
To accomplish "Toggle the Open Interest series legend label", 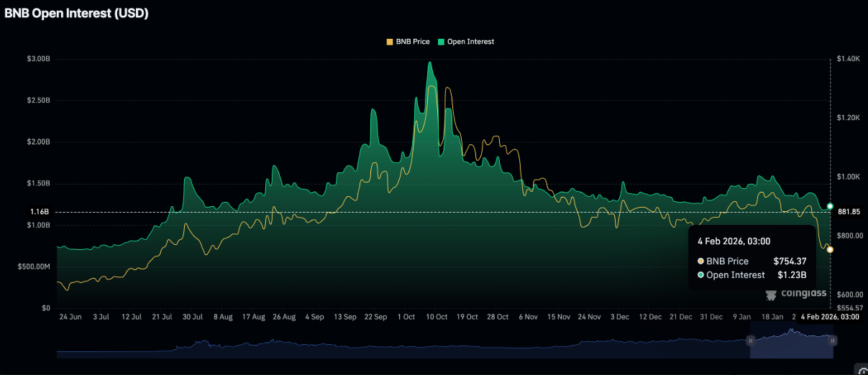I will (x=470, y=42).
